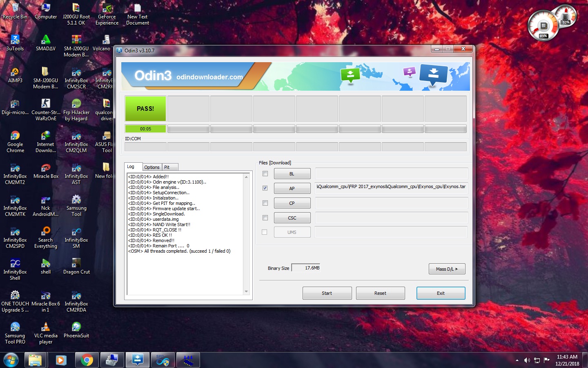Viewport: 588px width, 368px height.
Task: Expand the Mass D/L menu
Action: (447, 269)
